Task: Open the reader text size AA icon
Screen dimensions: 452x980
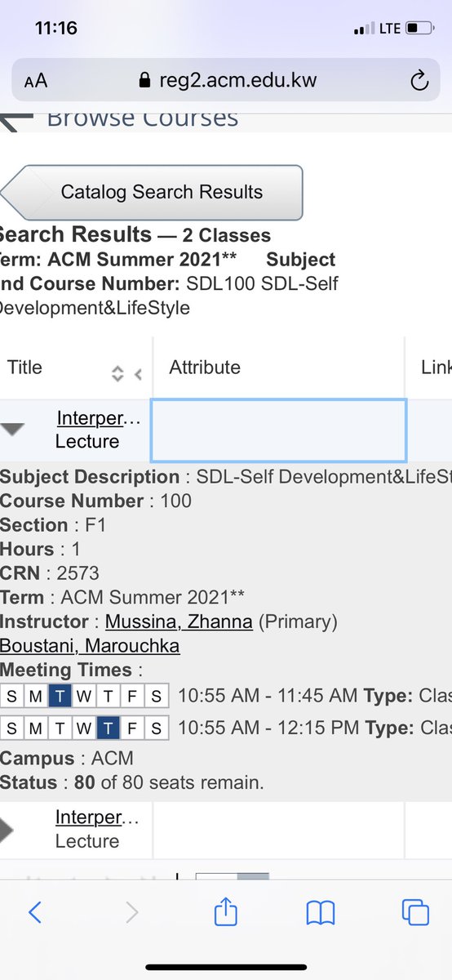Action: tap(36, 80)
